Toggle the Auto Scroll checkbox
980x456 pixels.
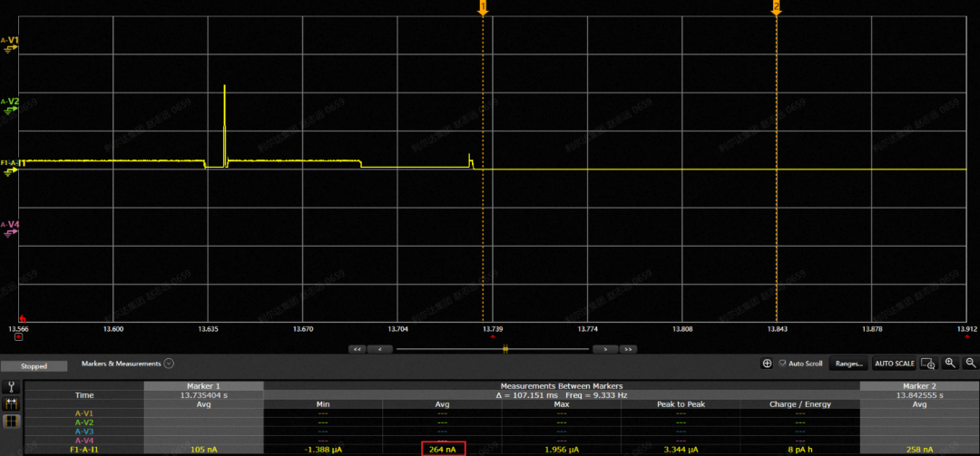783,364
